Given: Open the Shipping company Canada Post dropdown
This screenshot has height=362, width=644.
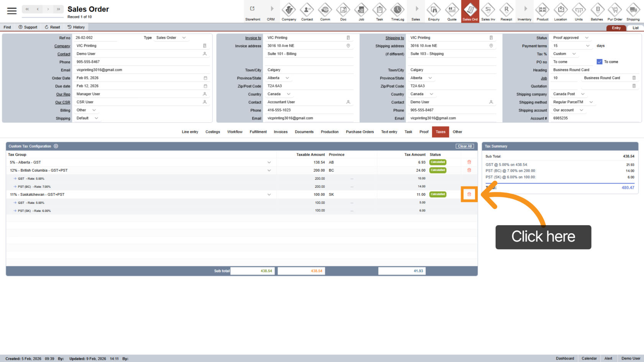Looking at the screenshot, I should pyautogui.click(x=583, y=94).
